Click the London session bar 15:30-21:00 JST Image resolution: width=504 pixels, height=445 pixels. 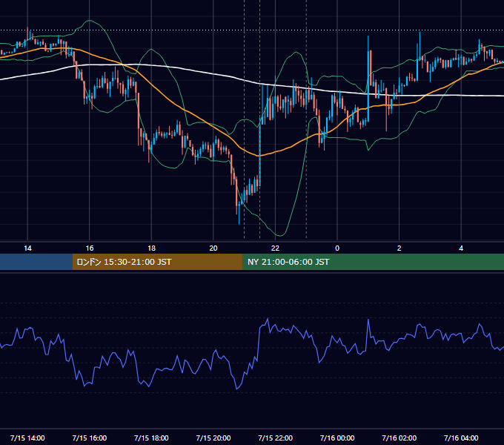pos(157,262)
